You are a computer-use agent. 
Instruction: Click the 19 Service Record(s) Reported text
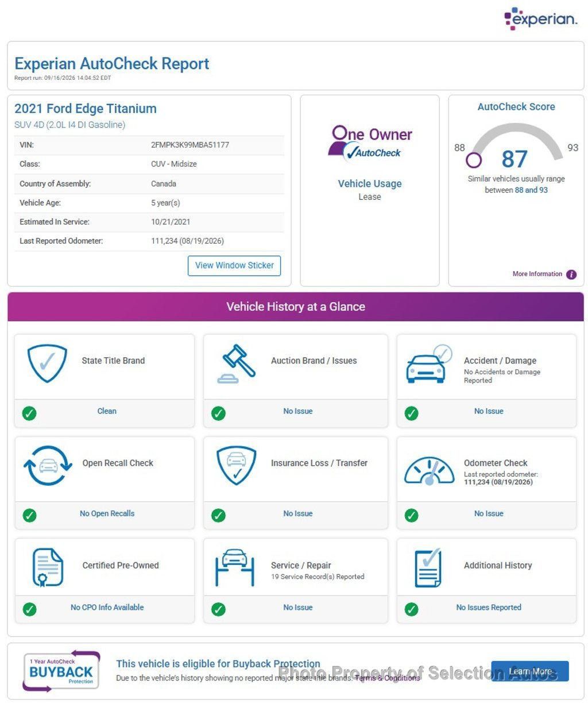[318, 577]
